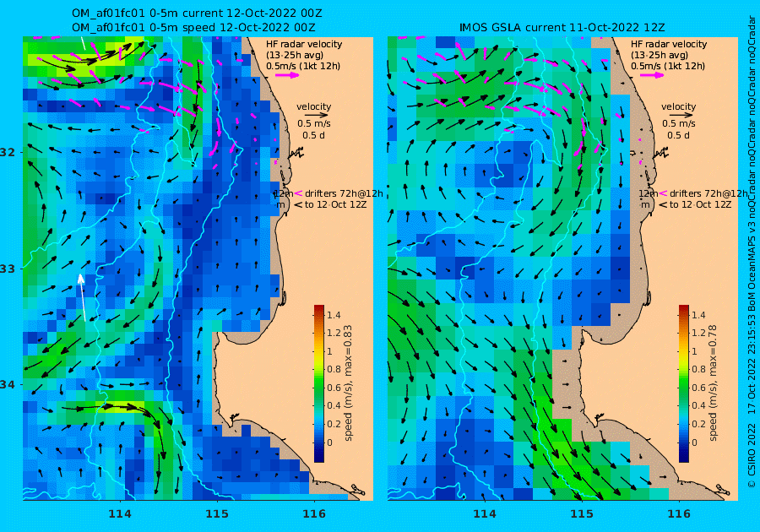
Task: Click '0.5 m/s' velocity scale in right map
Action: point(679,123)
